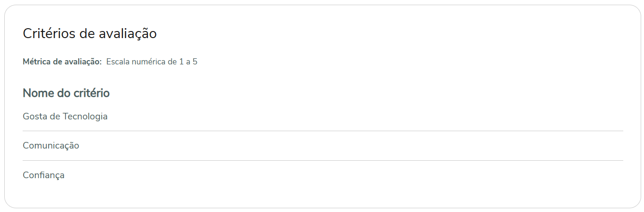Click the numeral "5" in scale description
This screenshot has width=644, height=212.
(x=195, y=62)
